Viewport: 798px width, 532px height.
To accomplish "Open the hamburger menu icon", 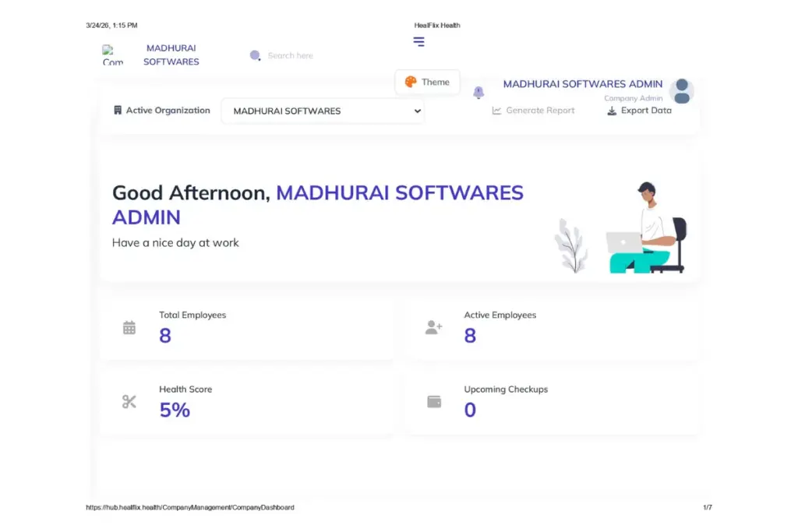I will [418, 42].
